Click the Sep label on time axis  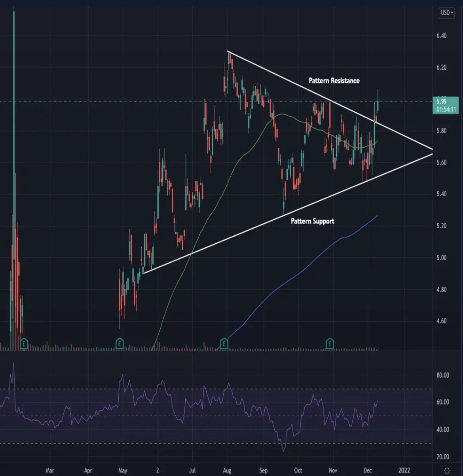click(x=263, y=470)
